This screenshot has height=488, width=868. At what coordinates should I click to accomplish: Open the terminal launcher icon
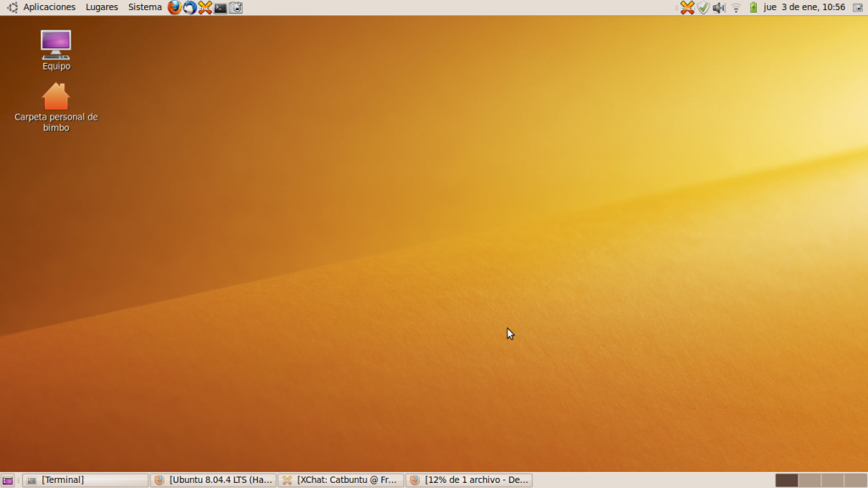[x=221, y=8]
